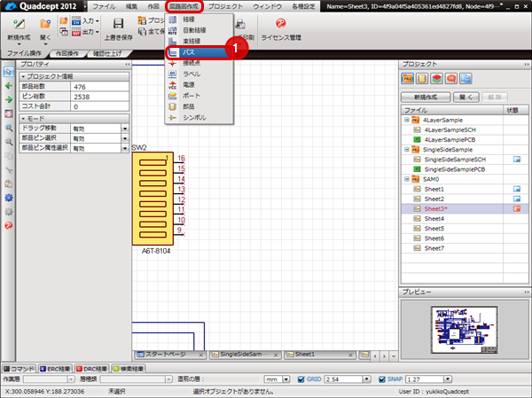Select SingleSideSampleSCH in the file tree
Viewport: 532px width, 398px height.
pos(455,160)
